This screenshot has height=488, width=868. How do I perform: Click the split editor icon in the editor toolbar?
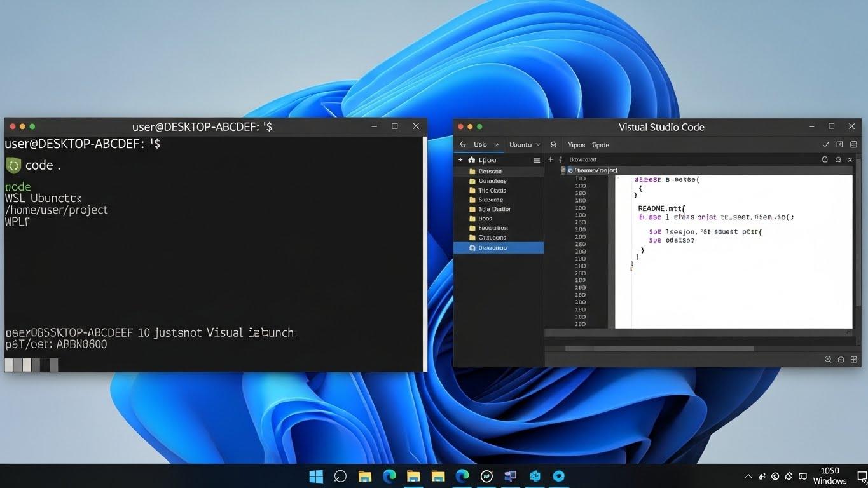point(824,159)
